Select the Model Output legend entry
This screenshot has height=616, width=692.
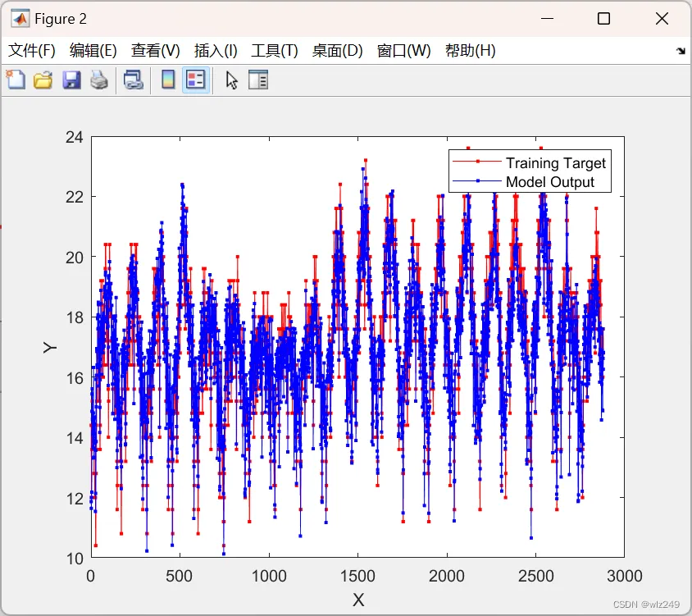pyautogui.click(x=549, y=182)
